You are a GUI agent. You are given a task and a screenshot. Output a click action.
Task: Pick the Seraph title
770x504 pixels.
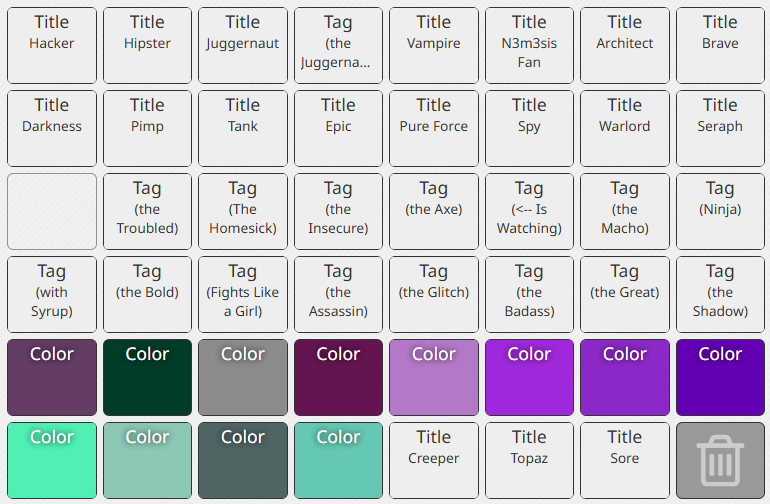click(720, 129)
